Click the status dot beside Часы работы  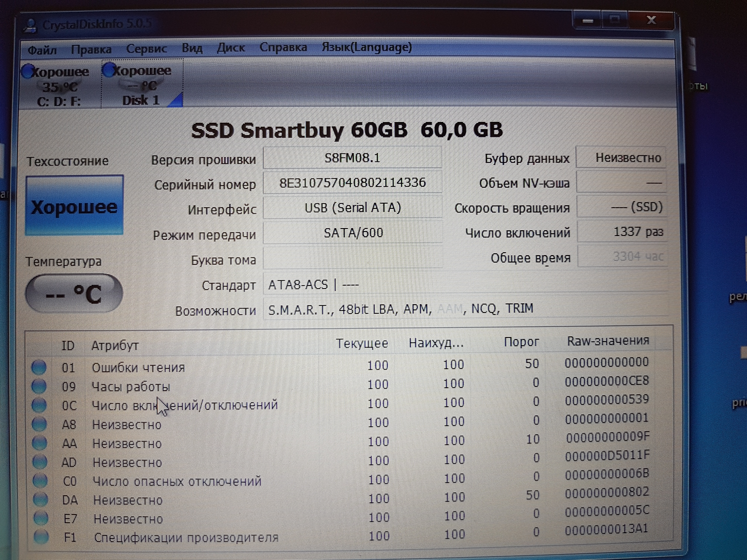(39, 386)
